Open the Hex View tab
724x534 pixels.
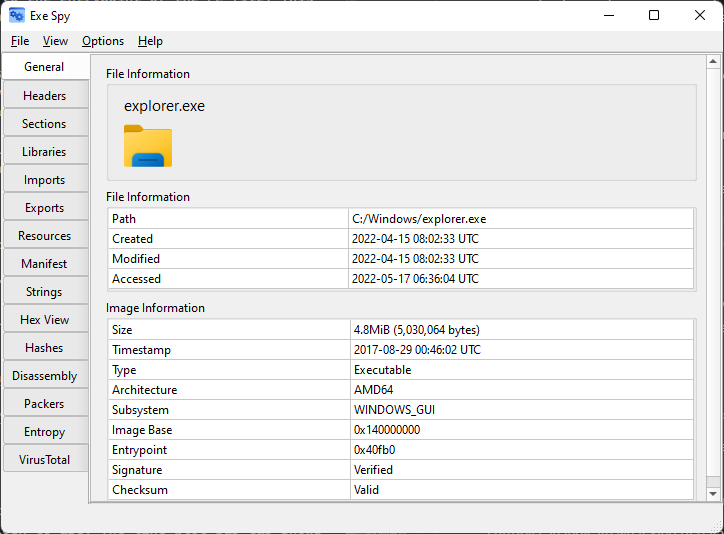pos(44,320)
